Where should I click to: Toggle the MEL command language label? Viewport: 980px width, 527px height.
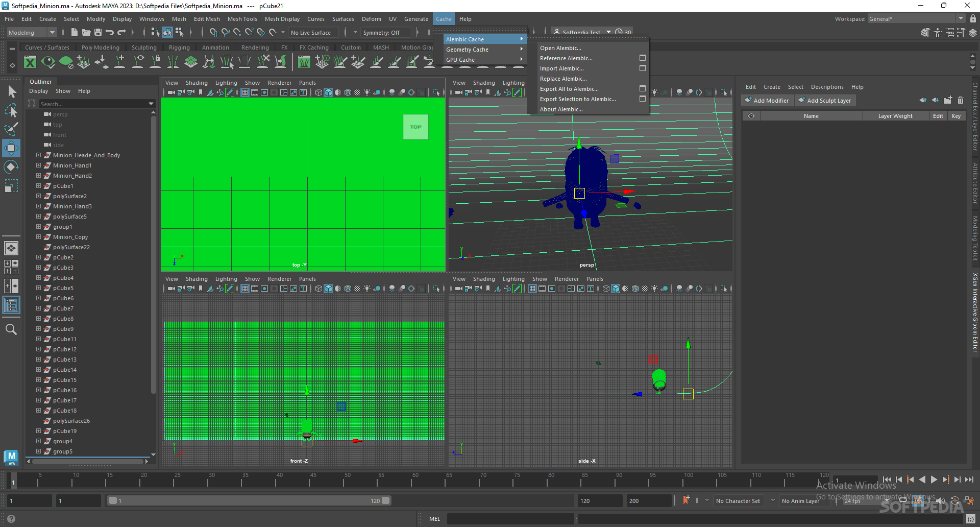tap(434, 519)
